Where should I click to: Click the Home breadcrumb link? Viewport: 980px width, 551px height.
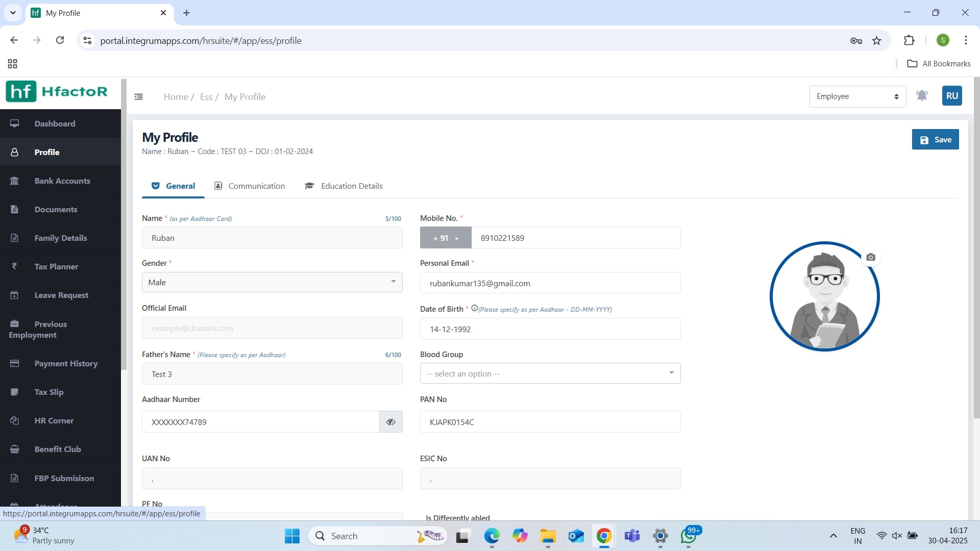point(176,97)
